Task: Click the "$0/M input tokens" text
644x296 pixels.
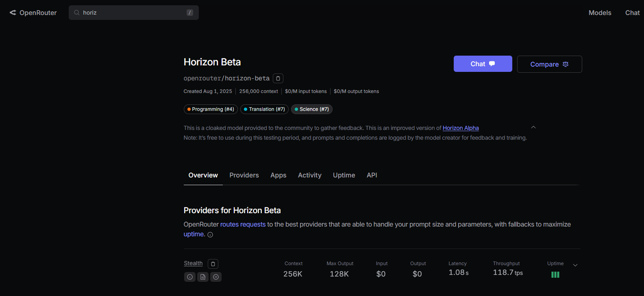Action: coord(306,91)
